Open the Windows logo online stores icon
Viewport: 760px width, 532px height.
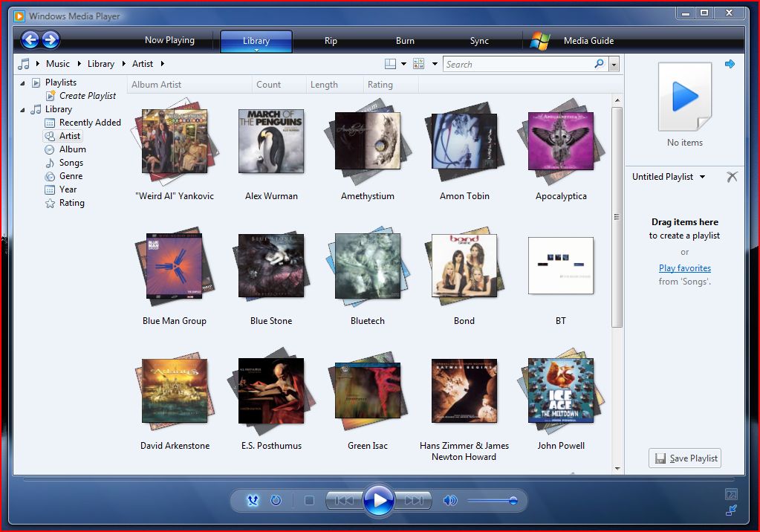(539, 41)
